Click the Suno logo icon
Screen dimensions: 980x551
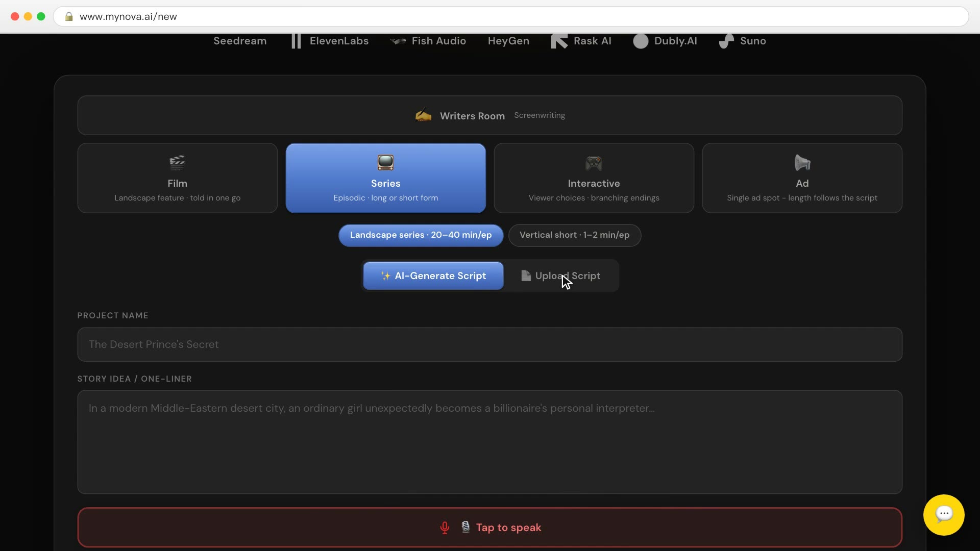click(x=726, y=41)
